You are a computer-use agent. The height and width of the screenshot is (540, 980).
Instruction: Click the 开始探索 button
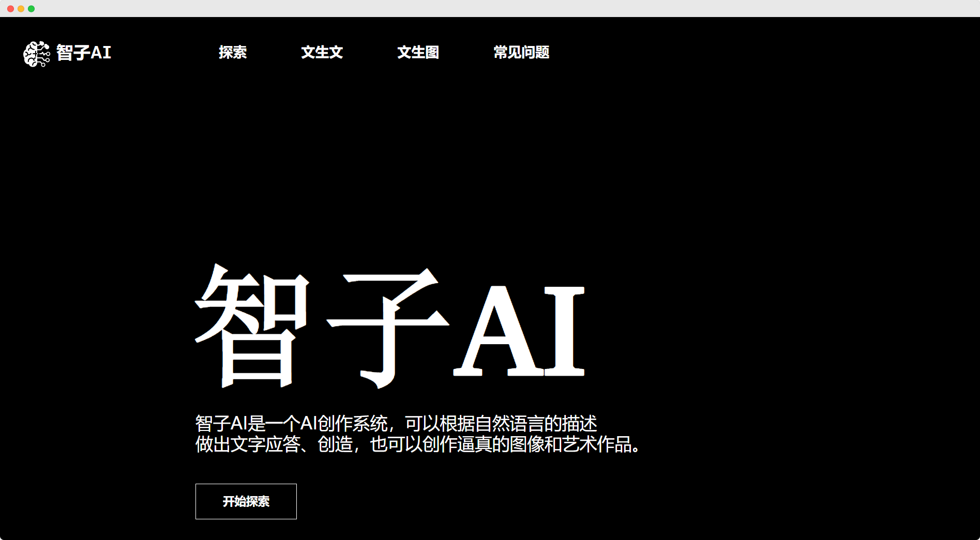246,501
